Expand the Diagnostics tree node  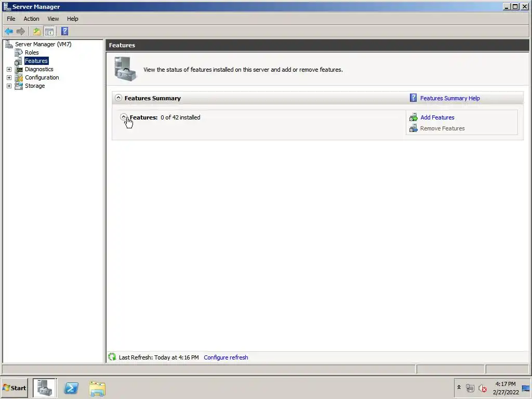click(x=9, y=69)
